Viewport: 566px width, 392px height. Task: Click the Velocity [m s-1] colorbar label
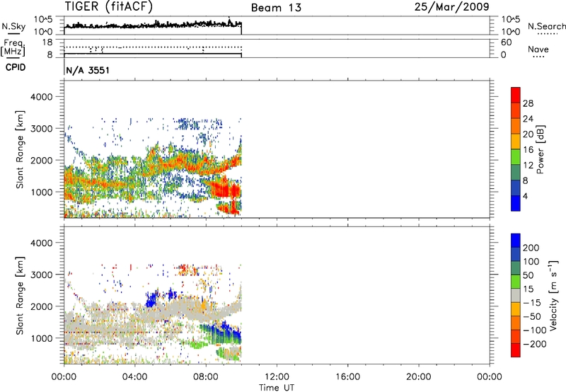(553, 295)
